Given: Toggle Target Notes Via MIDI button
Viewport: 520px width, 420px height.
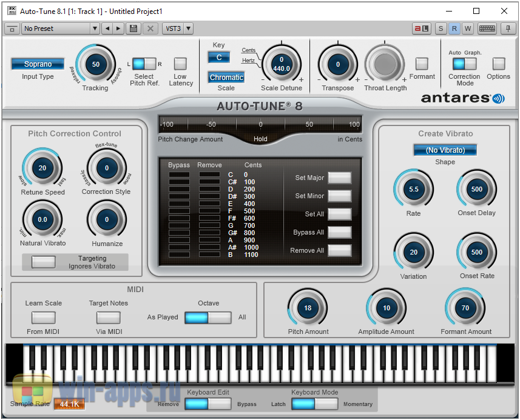Looking at the screenshot, I should [109, 318].
